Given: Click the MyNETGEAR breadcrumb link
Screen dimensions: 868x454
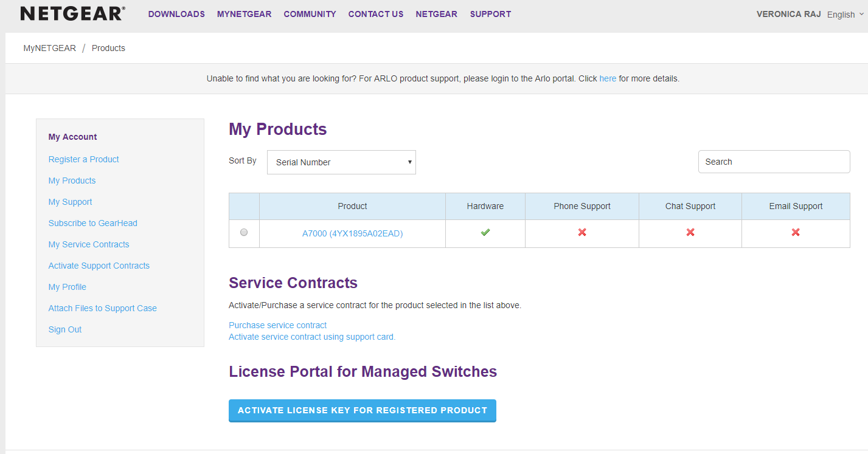Looking at the screenshot, I should click(x=50, y=48).
